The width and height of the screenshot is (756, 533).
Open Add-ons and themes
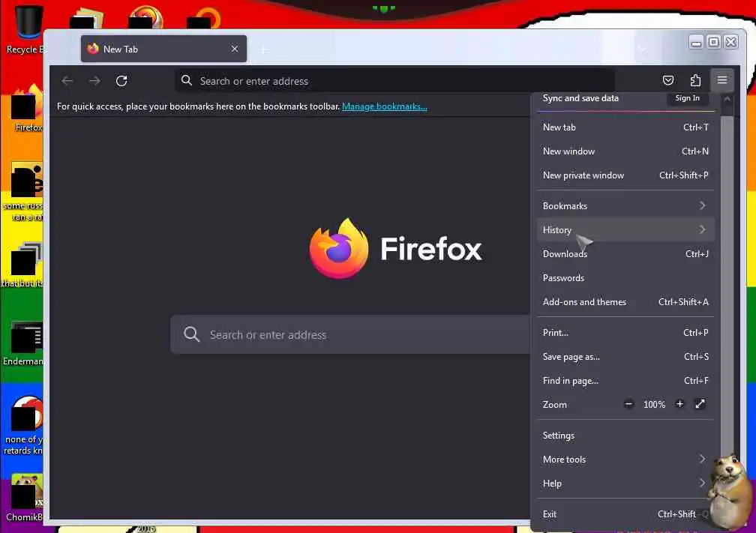(625, 302)
